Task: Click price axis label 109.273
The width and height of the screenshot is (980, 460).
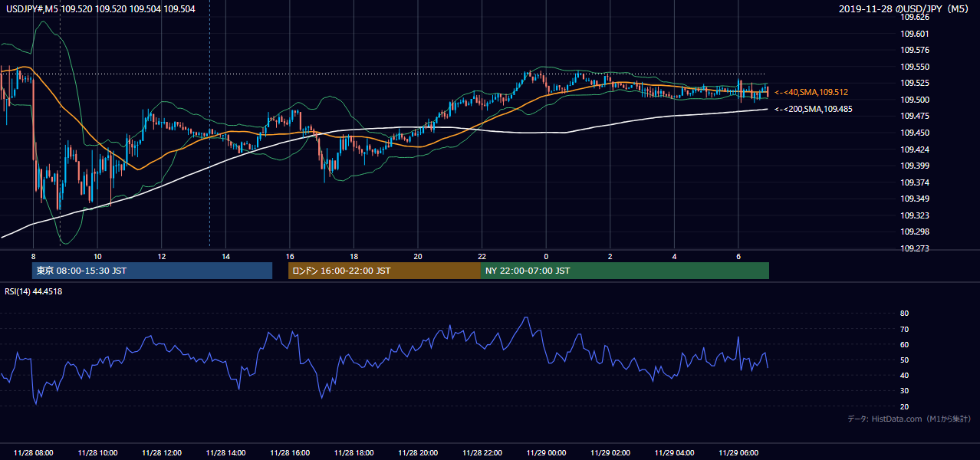Action: point(915,248)
